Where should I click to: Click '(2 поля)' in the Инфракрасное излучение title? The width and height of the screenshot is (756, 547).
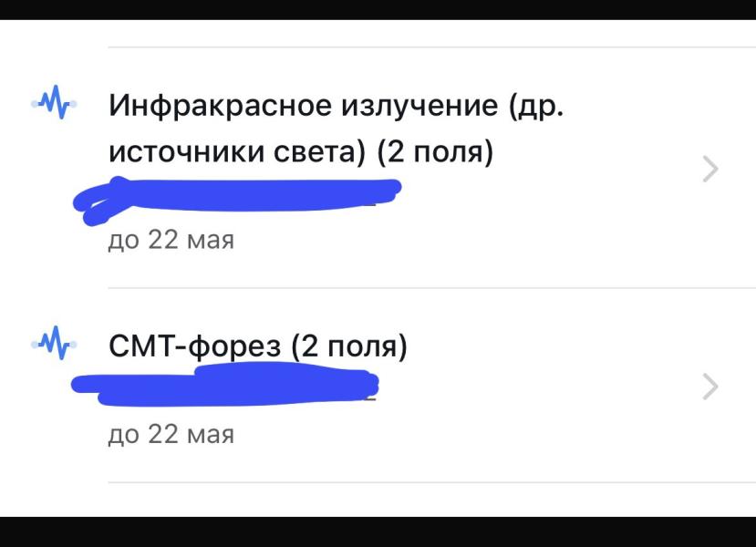click(x=436, y=151)
